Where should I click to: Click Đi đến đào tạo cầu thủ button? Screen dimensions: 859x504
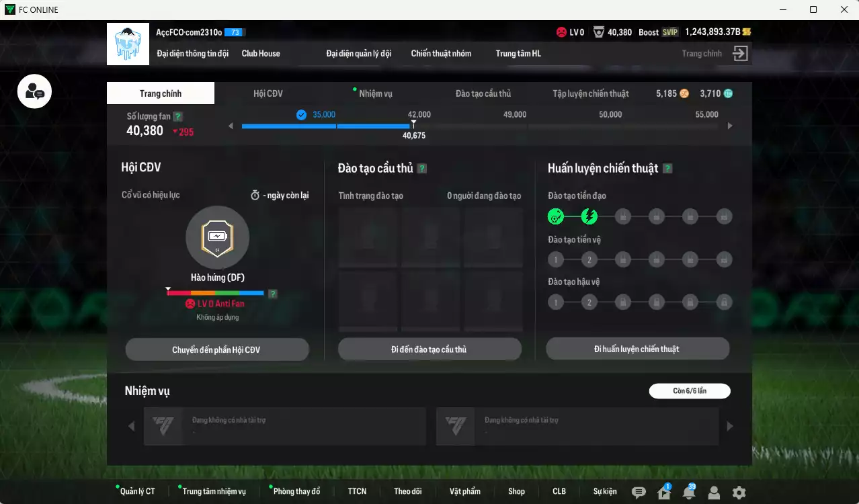(x=429, y=349)
